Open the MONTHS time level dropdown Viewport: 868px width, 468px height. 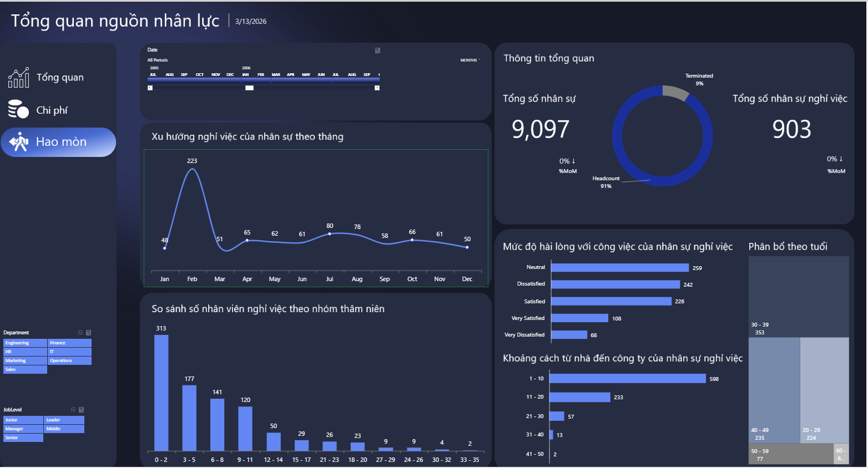point(470,60)
